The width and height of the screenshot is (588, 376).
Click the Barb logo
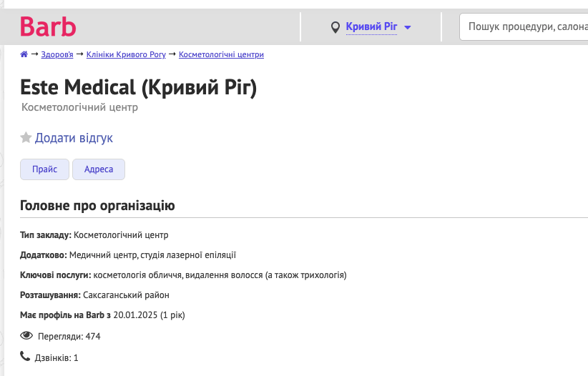[x=48, y=27]
